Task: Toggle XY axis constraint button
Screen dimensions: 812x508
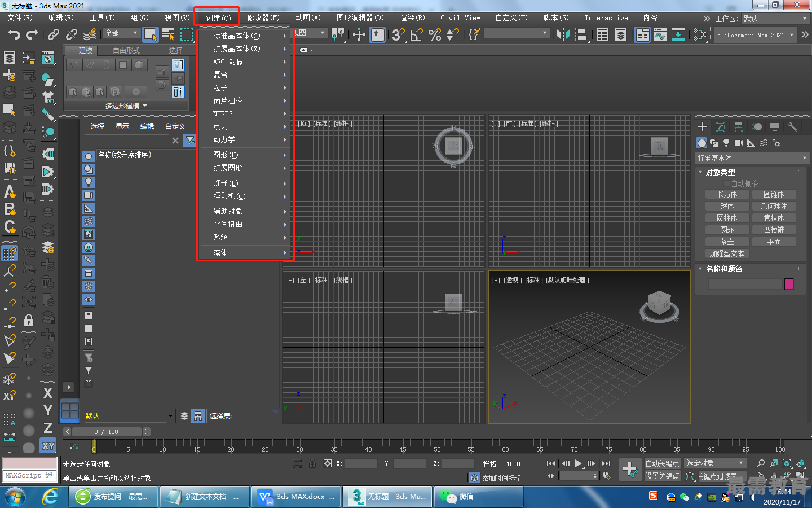Action: pos(48,446)
